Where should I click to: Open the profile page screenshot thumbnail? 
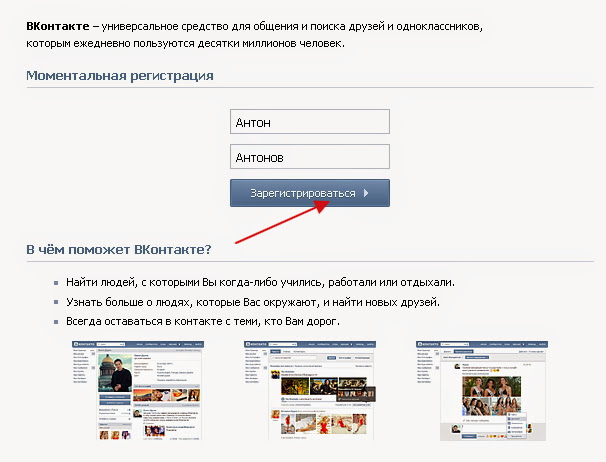pos(138,390)
